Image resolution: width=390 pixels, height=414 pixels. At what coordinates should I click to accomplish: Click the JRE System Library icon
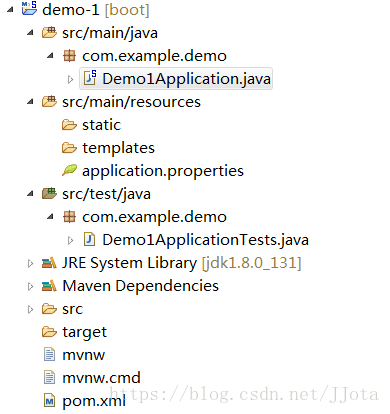point(49,263)
